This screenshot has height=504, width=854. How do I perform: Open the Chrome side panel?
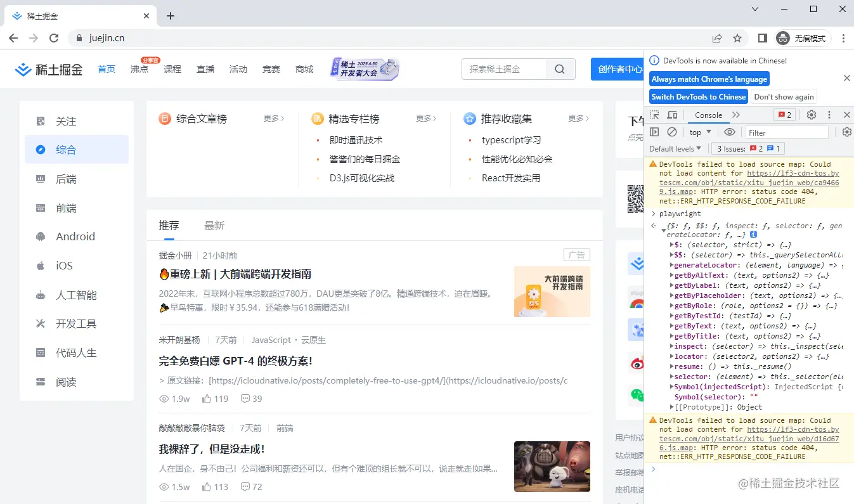coord(763,38)
